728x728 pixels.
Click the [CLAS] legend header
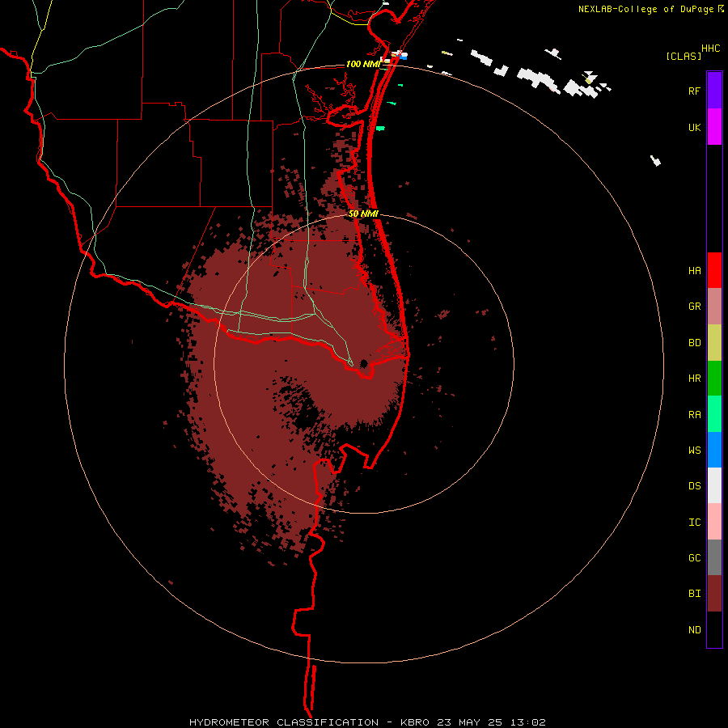(684, 56)
